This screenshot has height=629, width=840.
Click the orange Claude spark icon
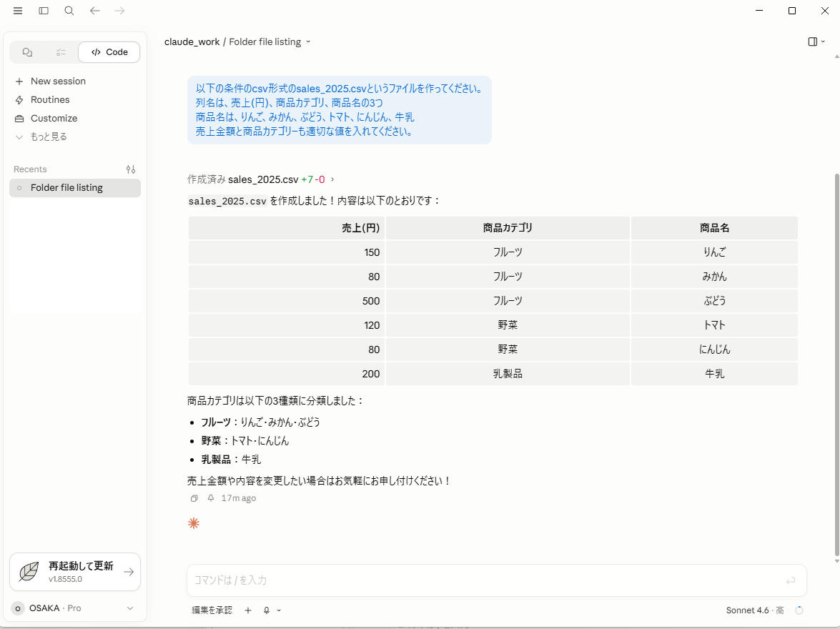tap(194, 523)
